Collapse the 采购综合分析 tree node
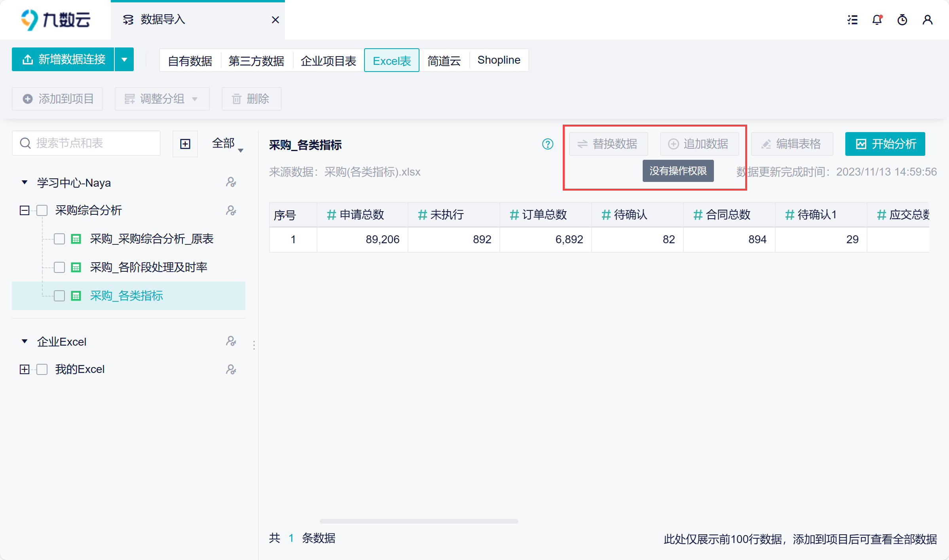Screen dimensions: 949x560 (x=25, y=210)
